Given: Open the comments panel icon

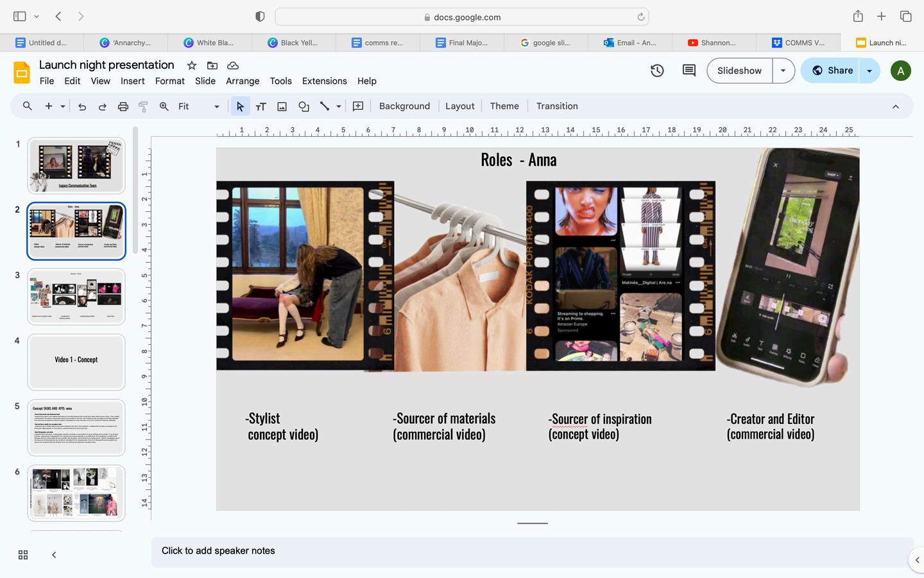Looking at the screenshot, I should point(689,71).
